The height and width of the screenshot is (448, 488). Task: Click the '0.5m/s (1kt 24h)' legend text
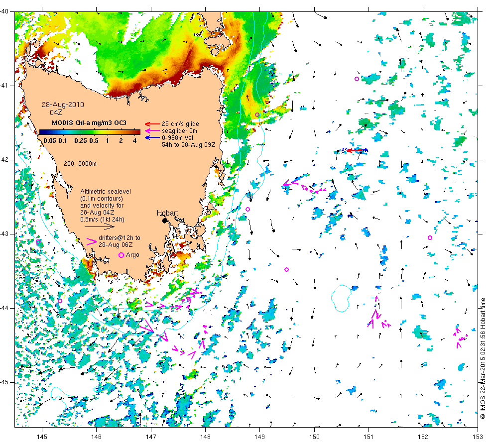103,220
